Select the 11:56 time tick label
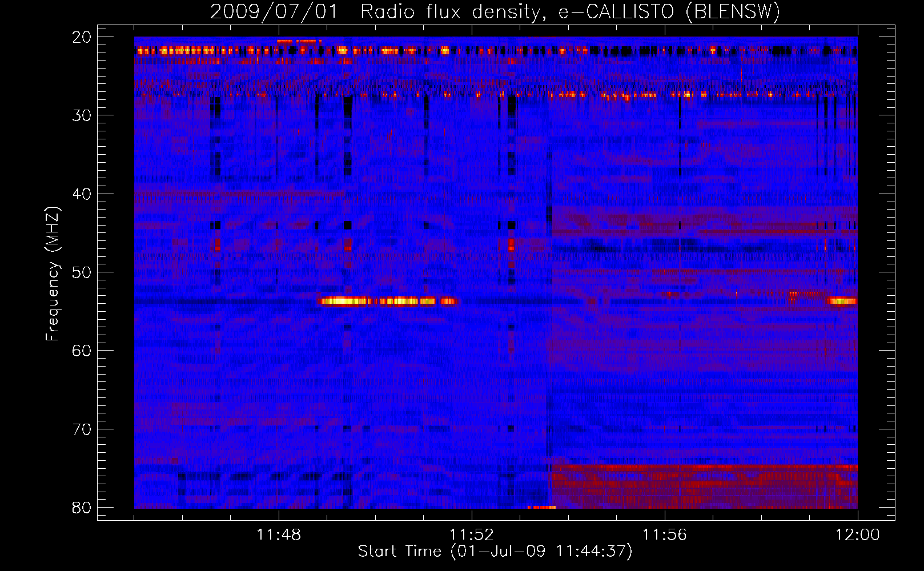924x571 pixels. point(665,535)
